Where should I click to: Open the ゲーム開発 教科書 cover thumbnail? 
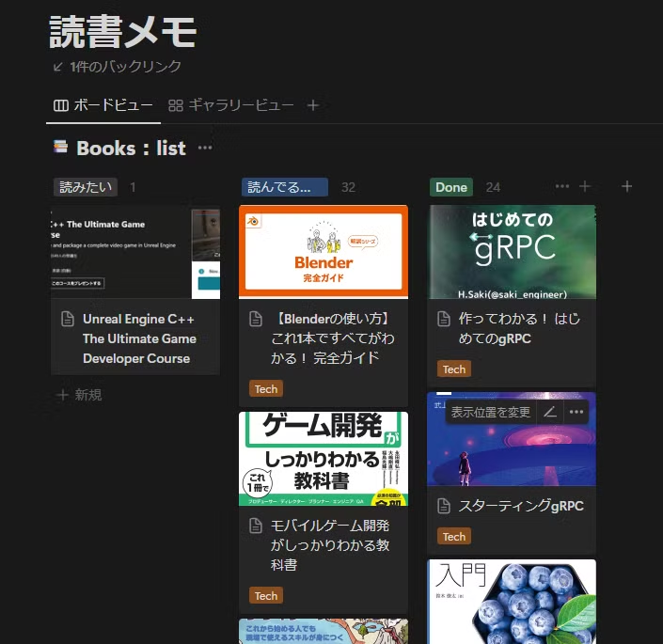(x=324, y=459)
